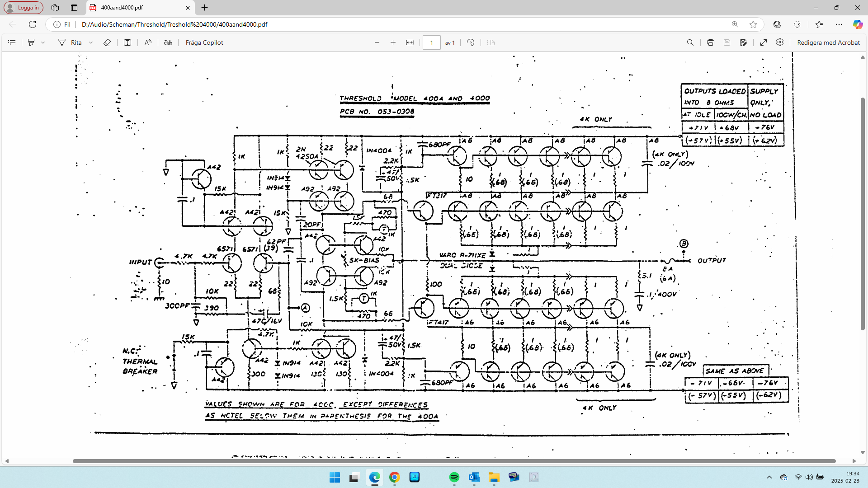868x488 pixels.
Task: Toggle fit to width
Action: pos(410,42)
